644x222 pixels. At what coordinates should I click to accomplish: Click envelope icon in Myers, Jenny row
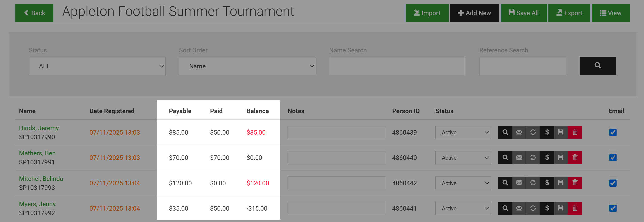[519, 209]
